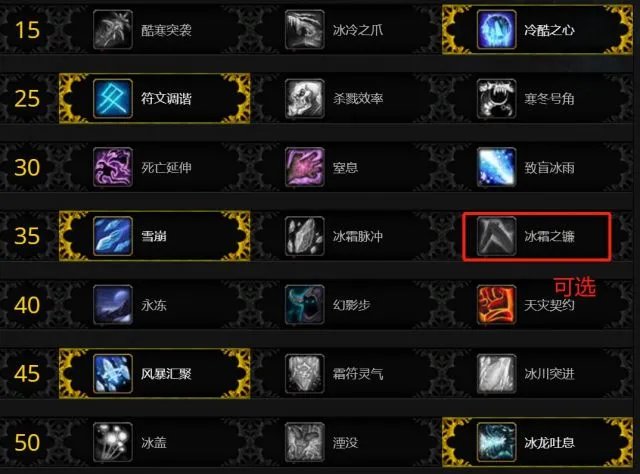This screenshot has width=640, height=474.
Task: Click the 酷寒突袭 talent label
Action: 166,30
